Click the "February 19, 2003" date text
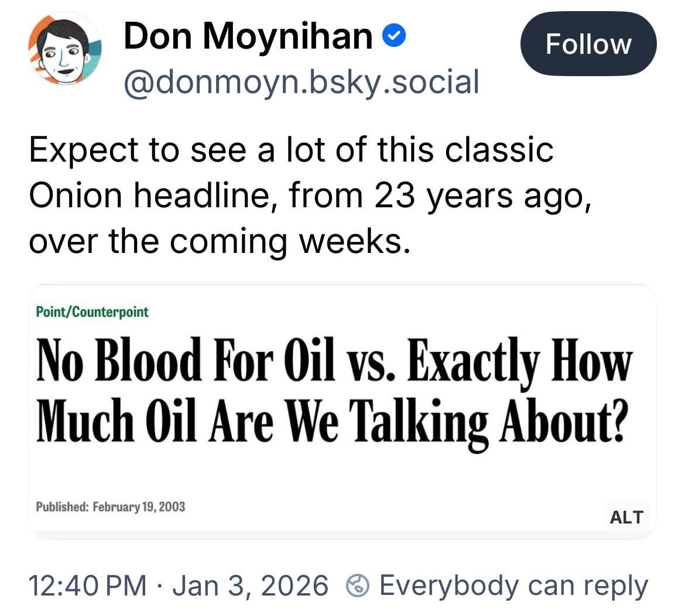 139,507
